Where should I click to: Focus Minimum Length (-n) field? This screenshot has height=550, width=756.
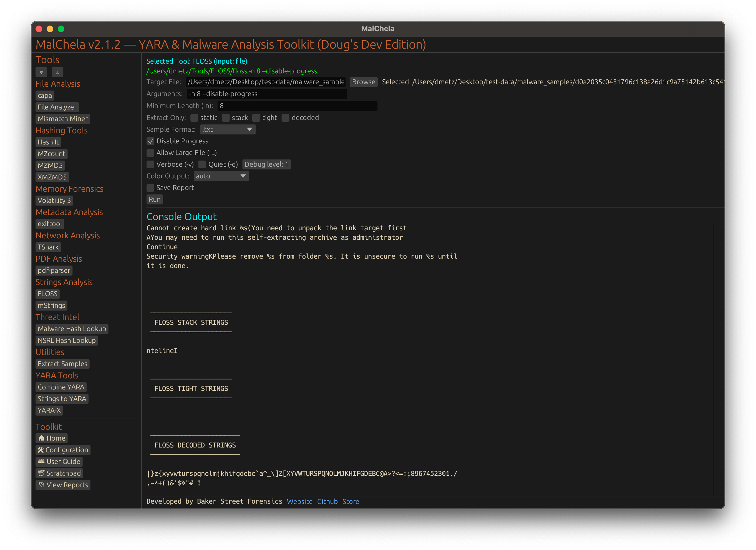click(298, 106)
